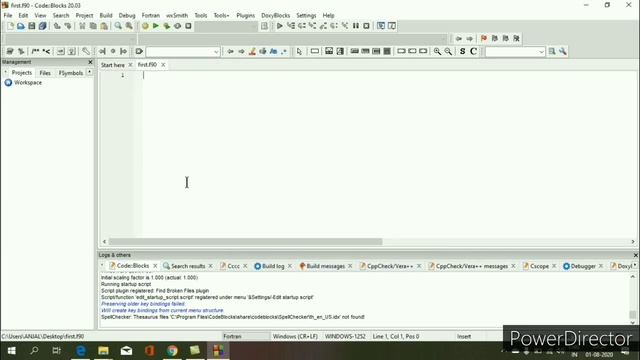640x360 pixels.
Task: Open the Search results tab
Action: (x=188, y=266)
